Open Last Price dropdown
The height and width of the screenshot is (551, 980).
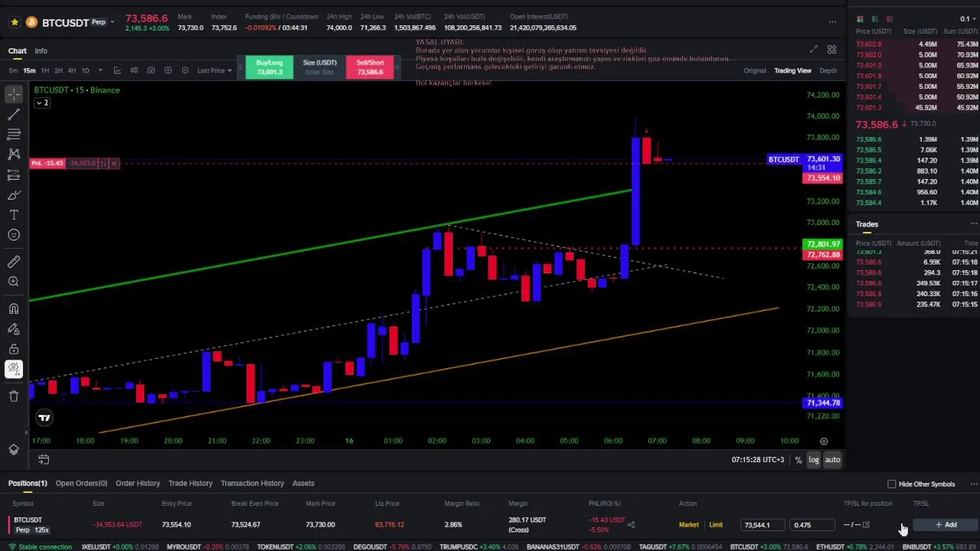(214, 70)
